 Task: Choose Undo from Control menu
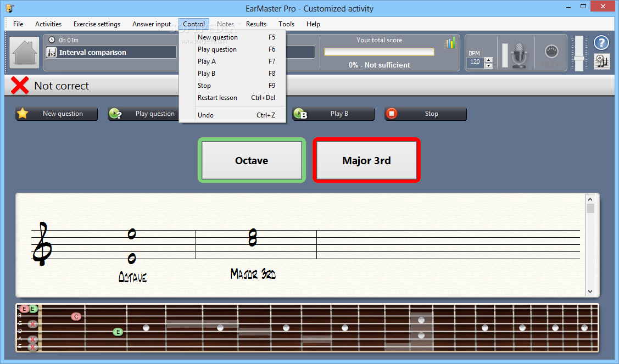point(232,115)
